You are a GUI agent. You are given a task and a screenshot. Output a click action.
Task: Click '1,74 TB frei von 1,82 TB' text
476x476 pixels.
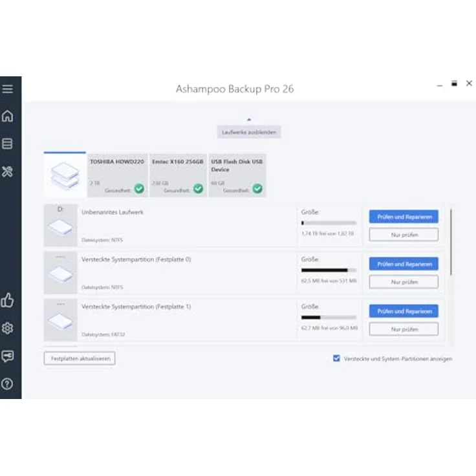tap(327, 233)
